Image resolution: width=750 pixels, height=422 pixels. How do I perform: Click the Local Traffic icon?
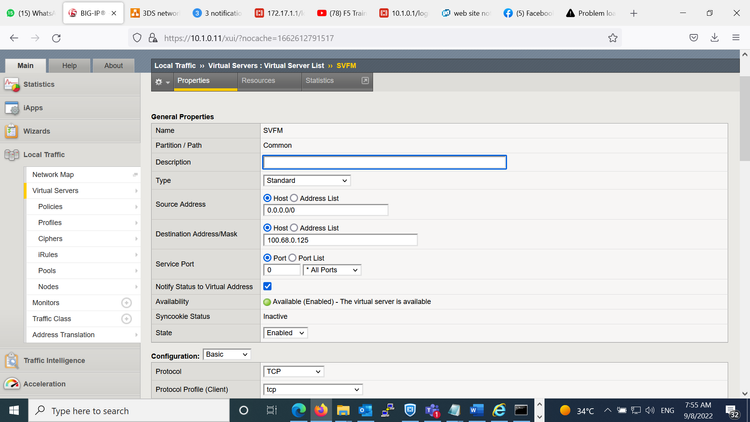[12, 155]
